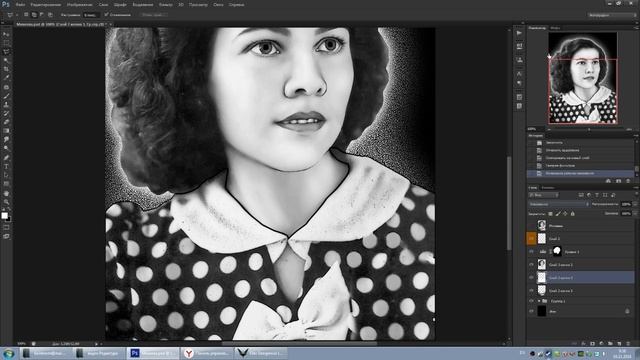
Task: Open the tool preset picker
Action: click(x=11, y=15)
